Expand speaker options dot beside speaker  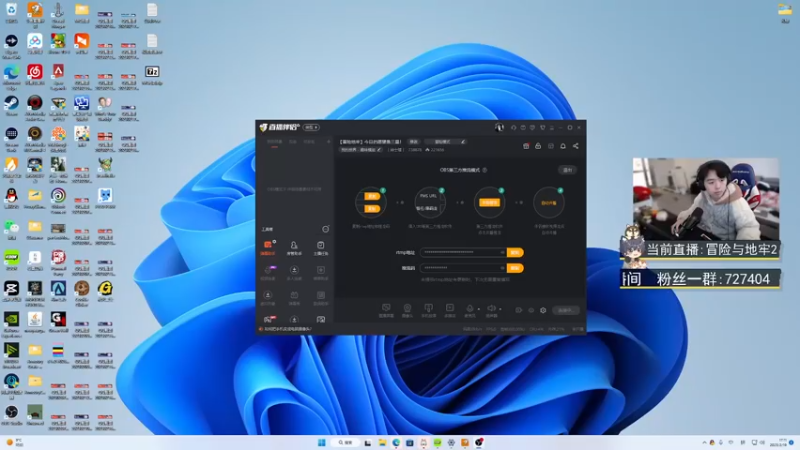500,309
